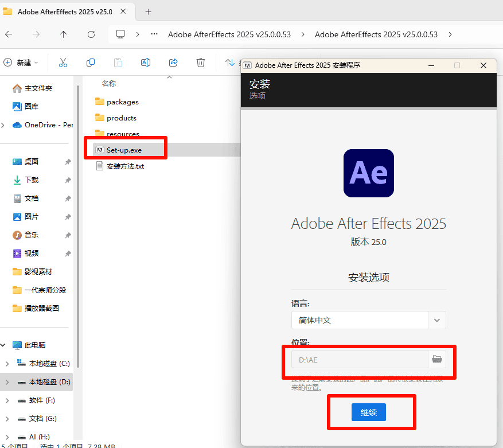The image size is (503, 448).
Task: Close the Adobe AfterEffects 2025 Explorer tab
Action: point(123,11)
